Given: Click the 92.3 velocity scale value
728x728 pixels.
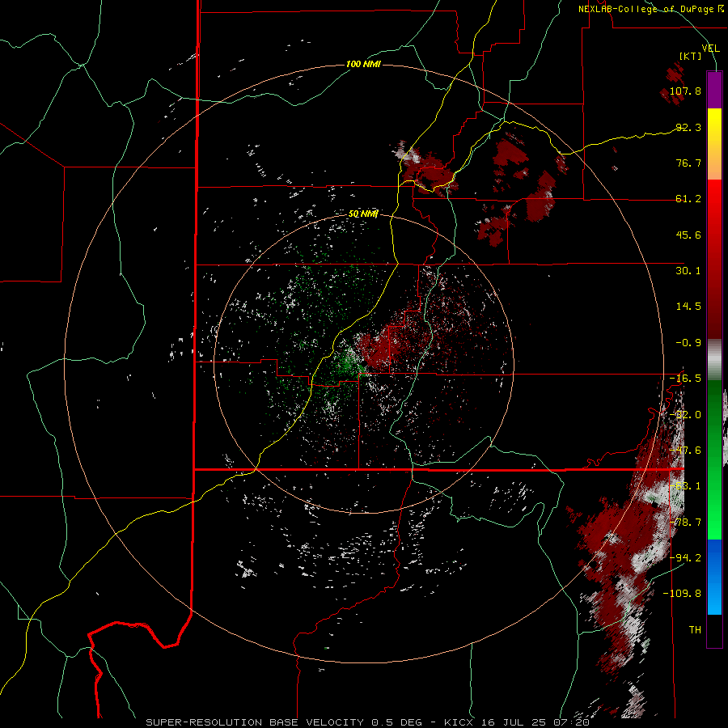Looking at the screenshot, I should (x=688, y=127).
